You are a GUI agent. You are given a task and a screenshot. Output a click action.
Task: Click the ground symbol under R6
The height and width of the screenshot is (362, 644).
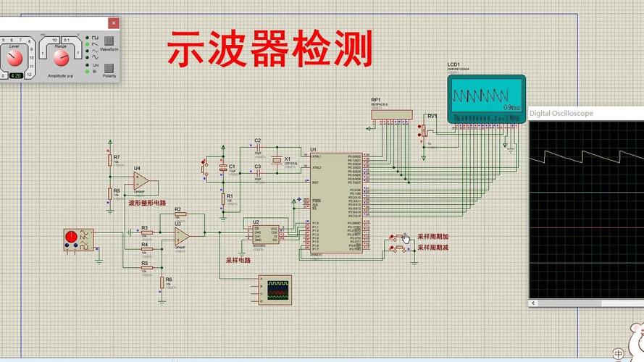click(162, 302)
